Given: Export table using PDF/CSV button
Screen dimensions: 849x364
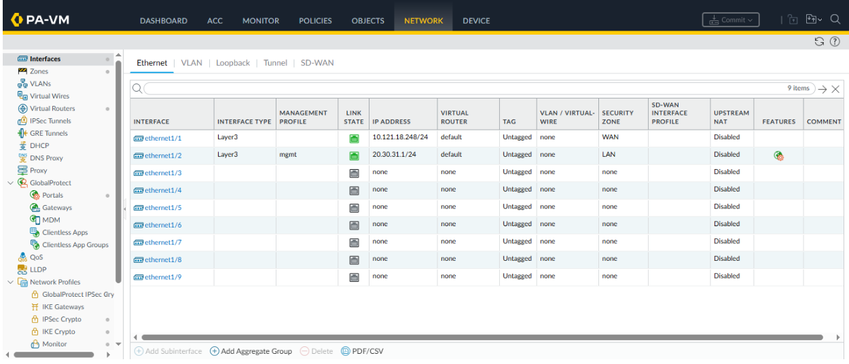Looking at the screenshot, I should 362,352.
